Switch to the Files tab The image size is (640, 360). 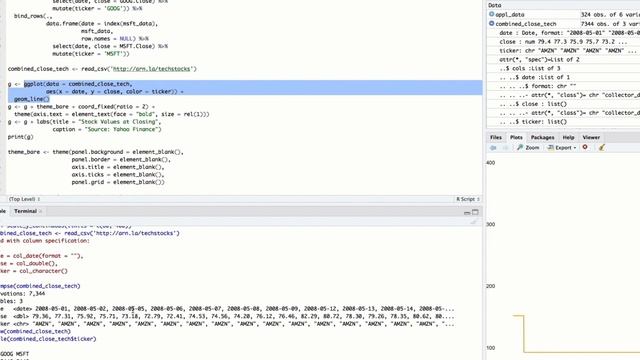496,138
